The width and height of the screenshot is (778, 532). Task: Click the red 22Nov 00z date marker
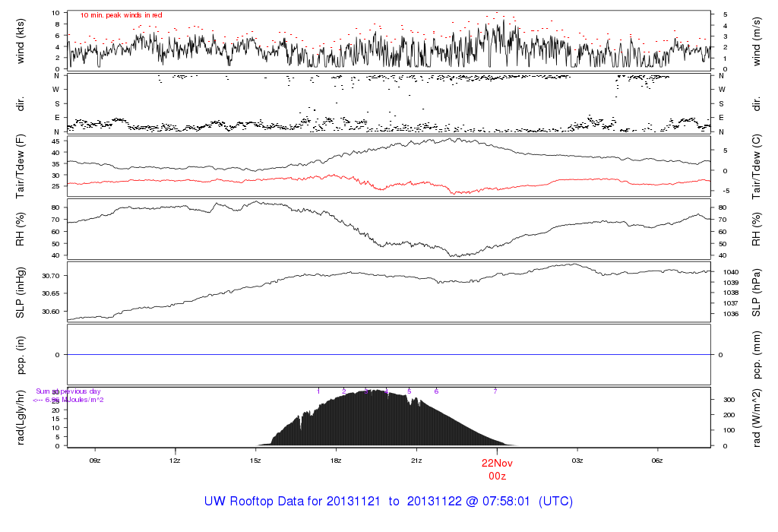click(497, 468)
